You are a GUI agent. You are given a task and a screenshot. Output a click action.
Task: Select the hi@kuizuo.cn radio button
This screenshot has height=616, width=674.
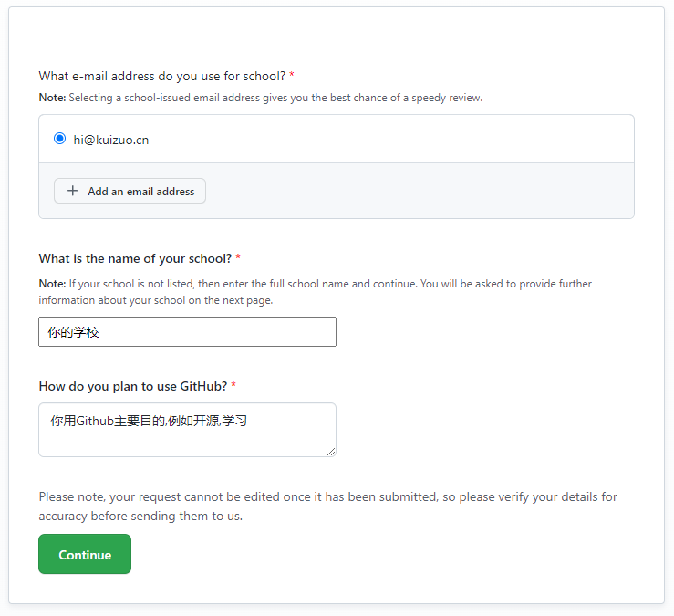60,139
